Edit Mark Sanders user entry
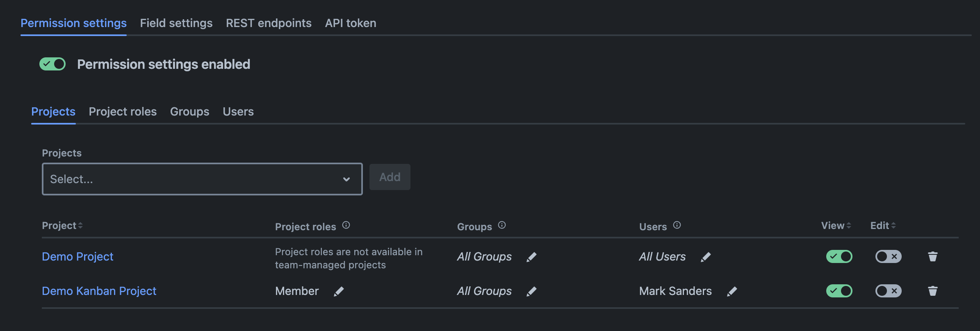 [732, 291]
